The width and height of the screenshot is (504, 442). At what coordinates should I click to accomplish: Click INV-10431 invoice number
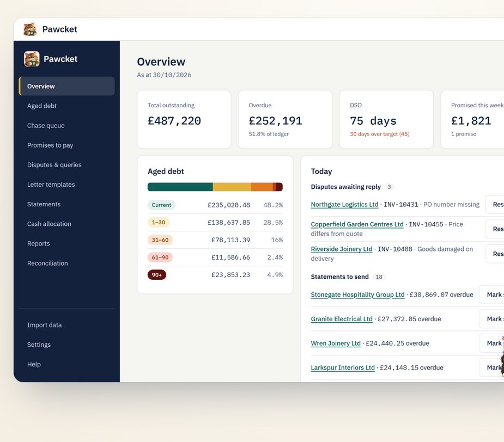click(401, 205)
